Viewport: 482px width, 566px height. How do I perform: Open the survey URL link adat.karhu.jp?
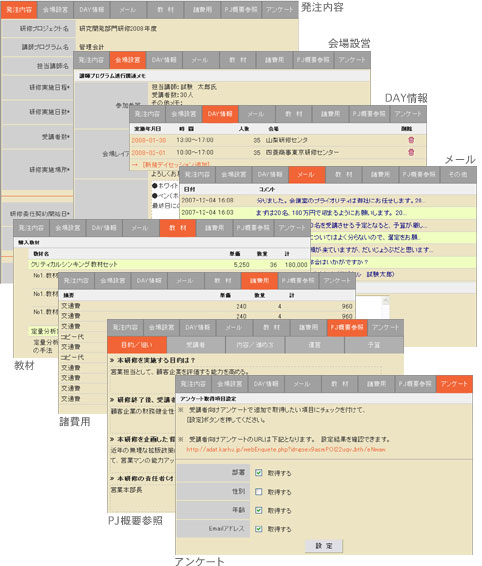286,449
